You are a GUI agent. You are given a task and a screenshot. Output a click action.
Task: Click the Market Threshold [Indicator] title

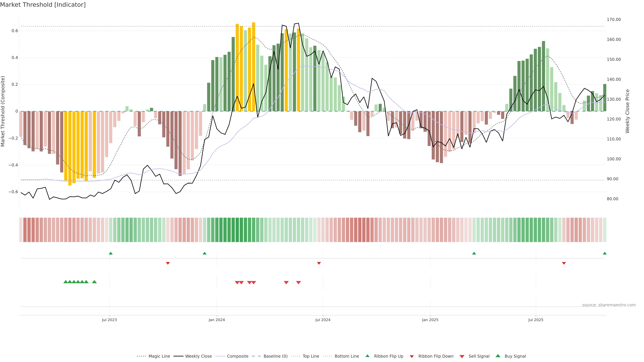click(x=43, y=5)
